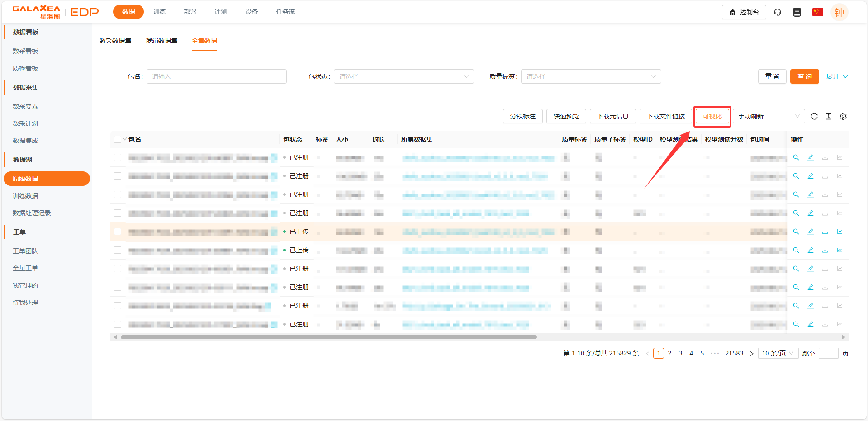Check the first table row checkbox
868x421 pixels.
tap(118, 157)
